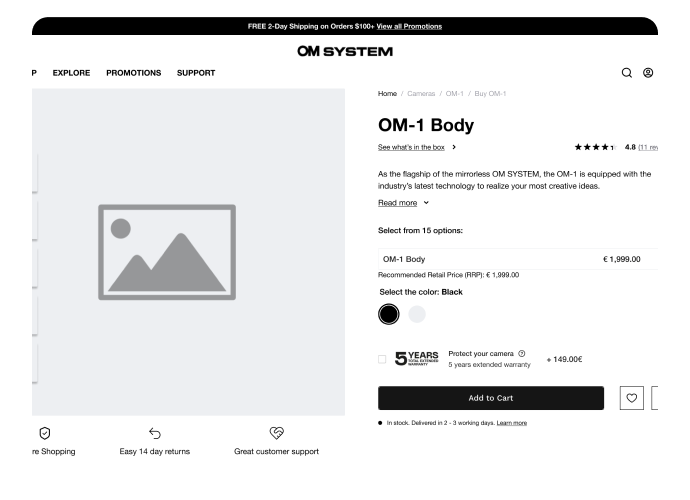This screenshot has width=690, height=500.
Task: Click the info icon beside Protect your camera
Action: (522, 353)
